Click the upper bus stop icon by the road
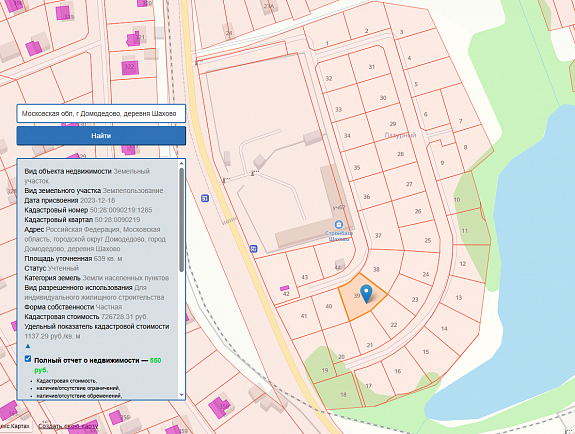 pyautogui.click(x=205, y=198)
